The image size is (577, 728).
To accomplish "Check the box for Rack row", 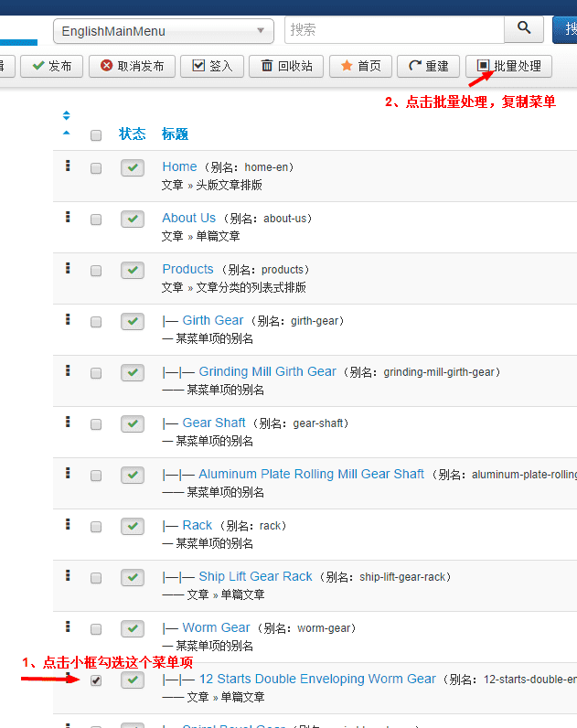I will (x=96, y=527).
